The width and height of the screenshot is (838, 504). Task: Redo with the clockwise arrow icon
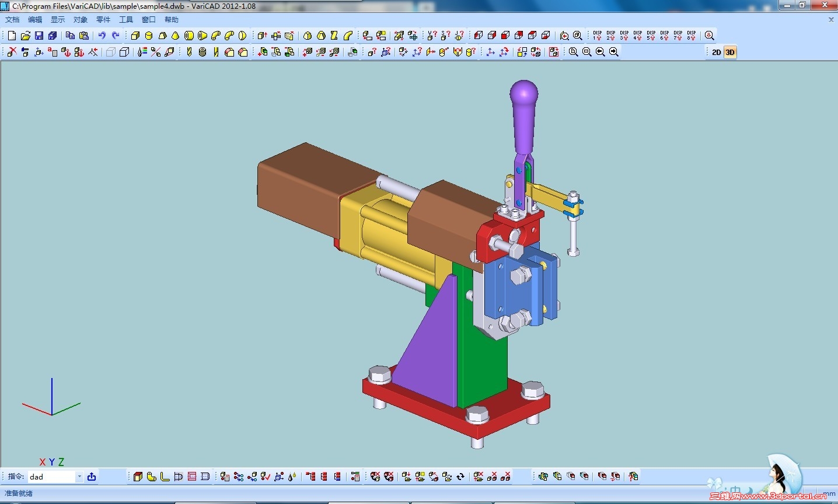pyautogui.click(x=116, y=36)
